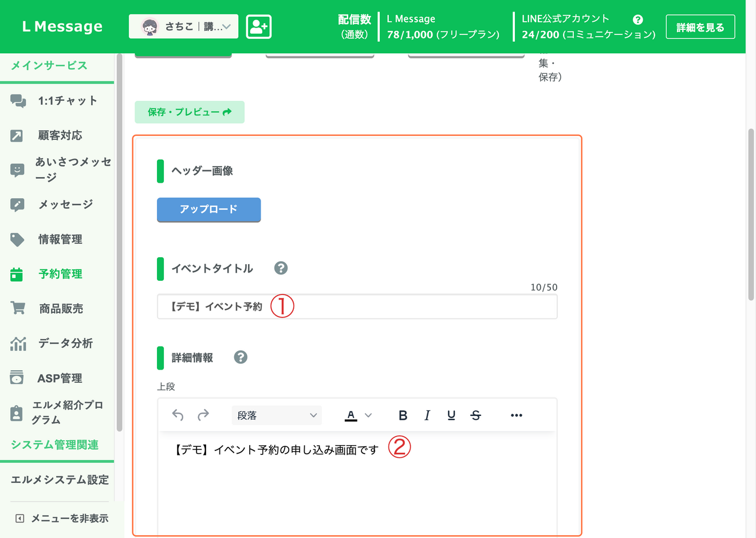Click the 予約管理 calendar icon
The image size is (756, 538).
(17, 274)
